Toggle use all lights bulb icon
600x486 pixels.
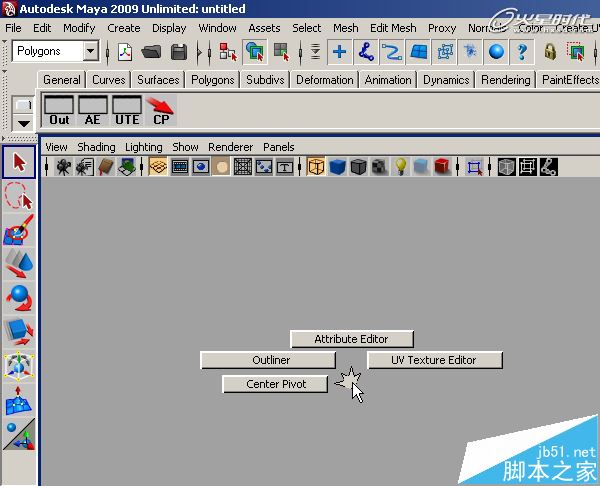(x=400, y=167)
